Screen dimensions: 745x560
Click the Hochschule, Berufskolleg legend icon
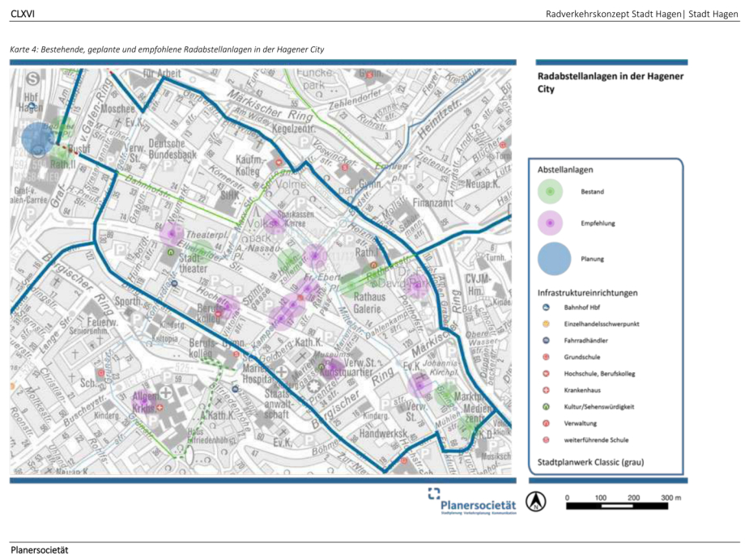tap(546, 374)
